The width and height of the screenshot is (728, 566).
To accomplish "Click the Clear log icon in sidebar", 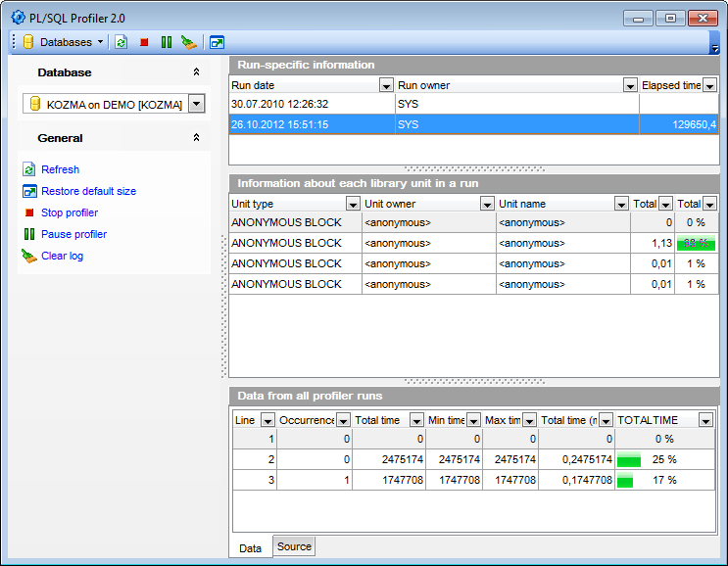I will [x=28, y=256].
